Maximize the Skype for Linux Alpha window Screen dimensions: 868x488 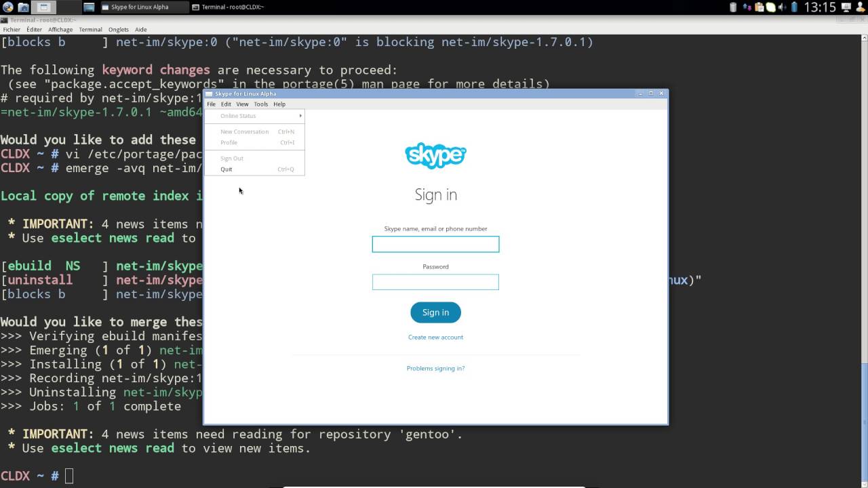click(x=651, y=94)
